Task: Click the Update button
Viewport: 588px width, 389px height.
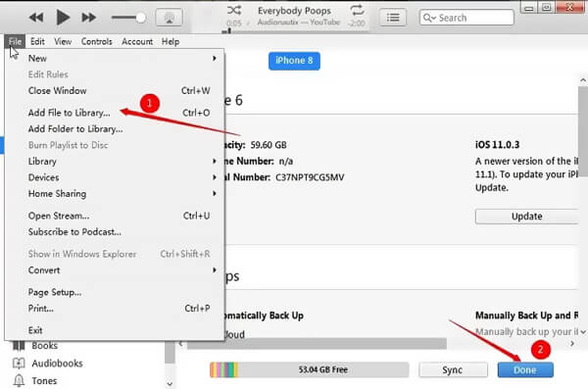Action: point(526,217)
